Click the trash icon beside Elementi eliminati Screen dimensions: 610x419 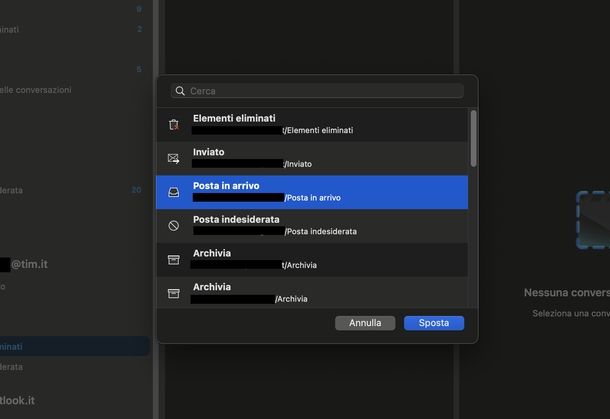tap(173, 125)
